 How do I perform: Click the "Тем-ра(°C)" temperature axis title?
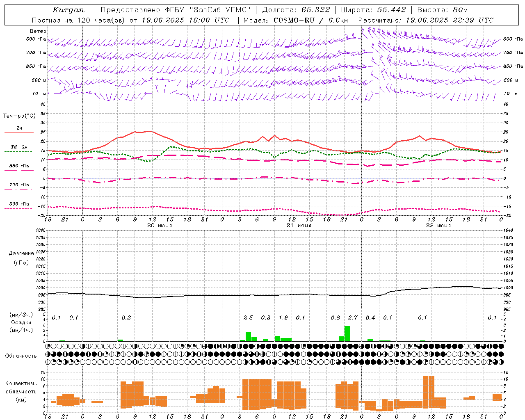pos(19,116)
